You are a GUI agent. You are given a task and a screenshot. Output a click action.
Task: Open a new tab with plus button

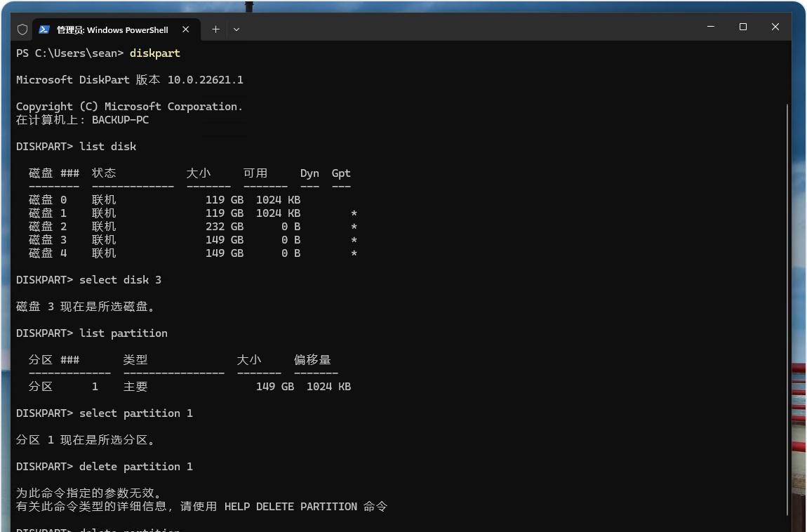(x=215, y=29)
